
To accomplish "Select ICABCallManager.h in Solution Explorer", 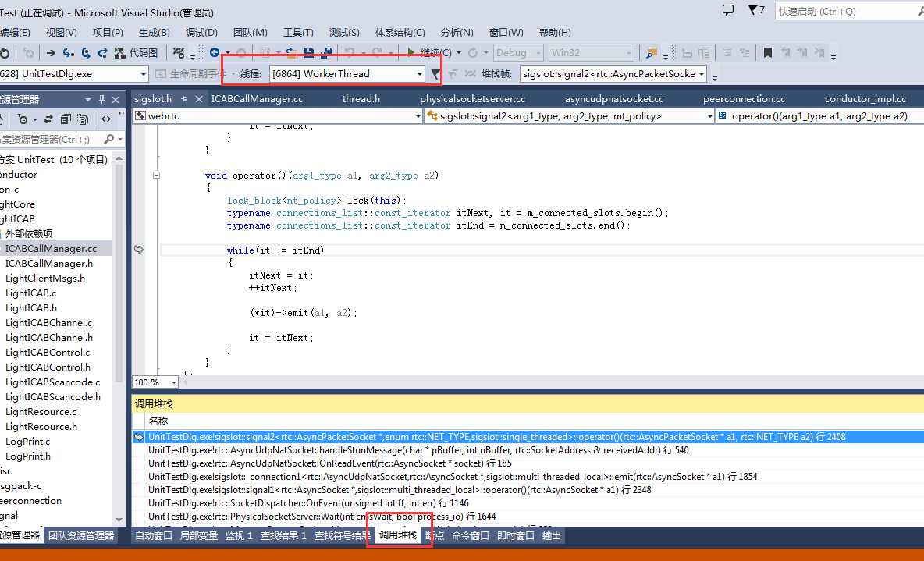I will click(x=49, y=264).
